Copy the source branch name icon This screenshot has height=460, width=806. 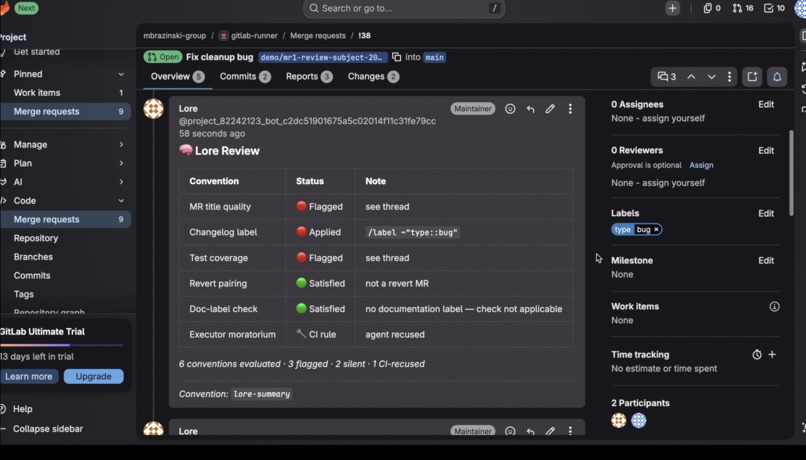(396, 57)
